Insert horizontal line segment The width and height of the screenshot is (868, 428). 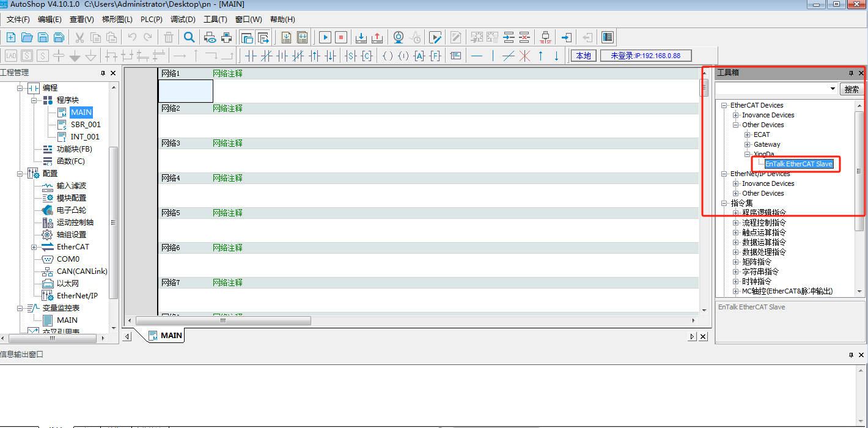coord(477,56)
